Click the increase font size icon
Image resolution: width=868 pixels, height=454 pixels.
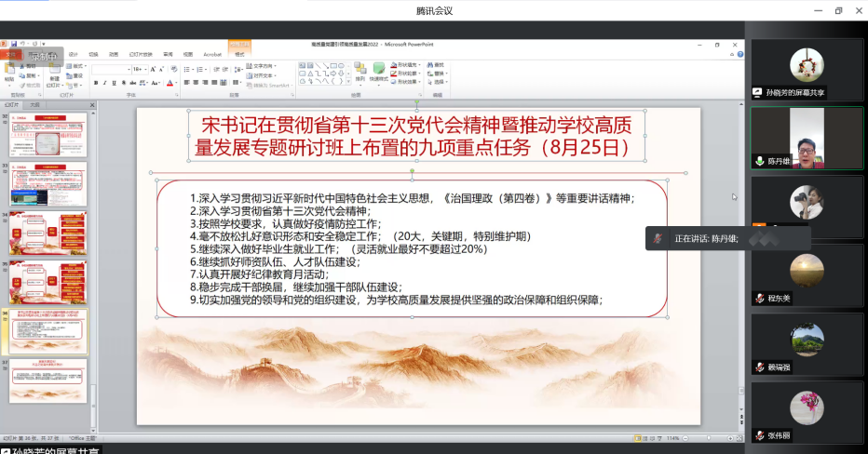pyautogui.click(x=152, y=69)
